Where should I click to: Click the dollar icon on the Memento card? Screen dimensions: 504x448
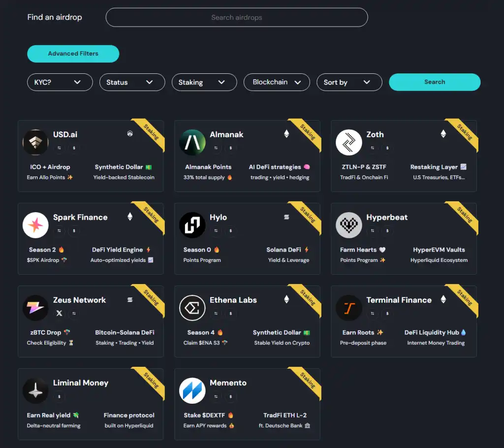point(229,396)
